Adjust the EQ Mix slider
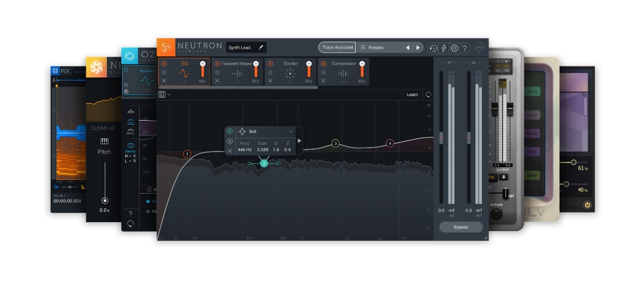 (x=203, y=69)
